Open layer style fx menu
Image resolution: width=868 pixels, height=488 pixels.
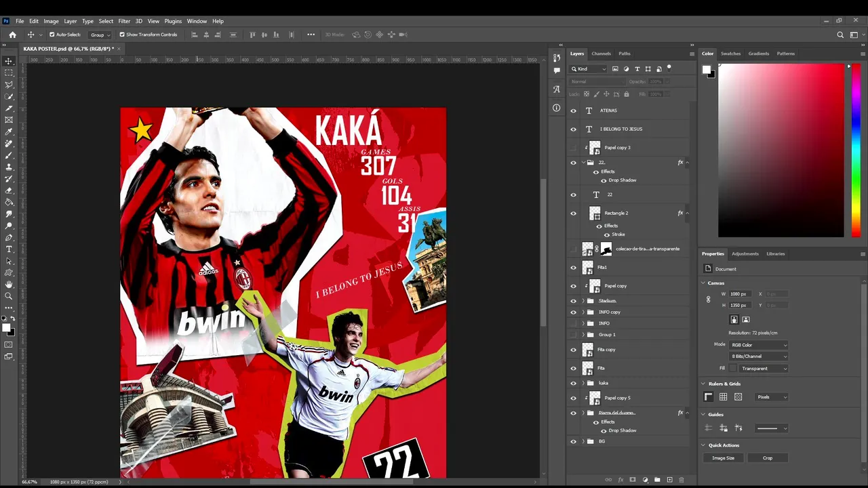click(x=620, y=480)
